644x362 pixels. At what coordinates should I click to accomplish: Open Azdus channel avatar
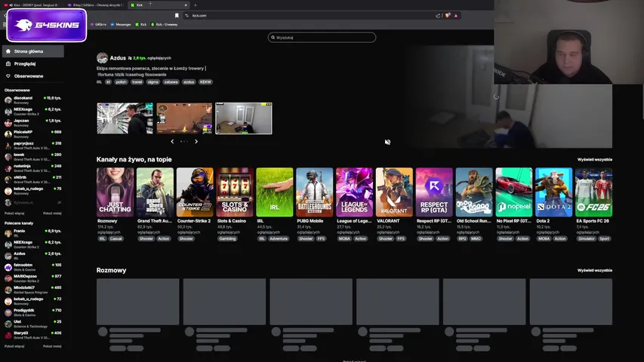click(102, 58)
